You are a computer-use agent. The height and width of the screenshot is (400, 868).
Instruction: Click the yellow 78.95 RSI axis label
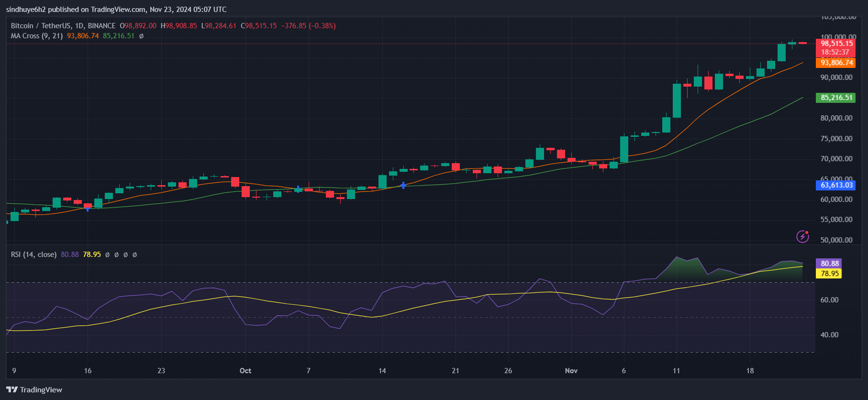[x=829, y=274]
